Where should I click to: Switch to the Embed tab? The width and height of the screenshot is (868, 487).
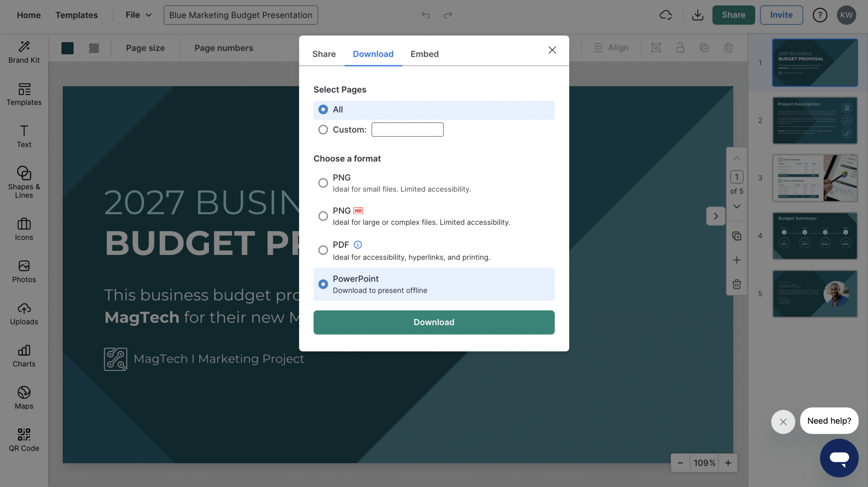coord(424,54)
